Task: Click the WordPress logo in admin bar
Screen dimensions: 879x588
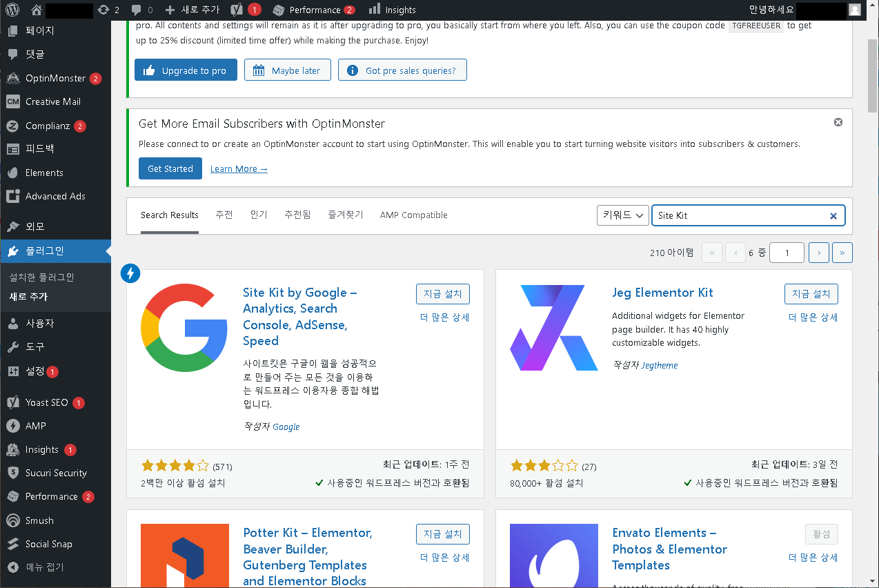Action: (13, 10)
